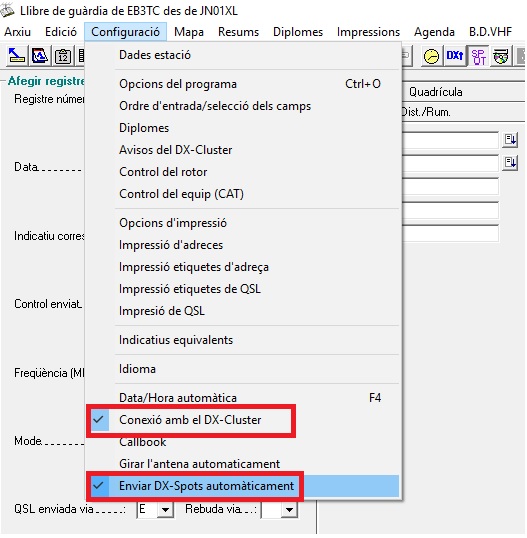The image size is (527, 538).
Task: Click the globe toolbar icon beside SPOT
Action: 501,56
